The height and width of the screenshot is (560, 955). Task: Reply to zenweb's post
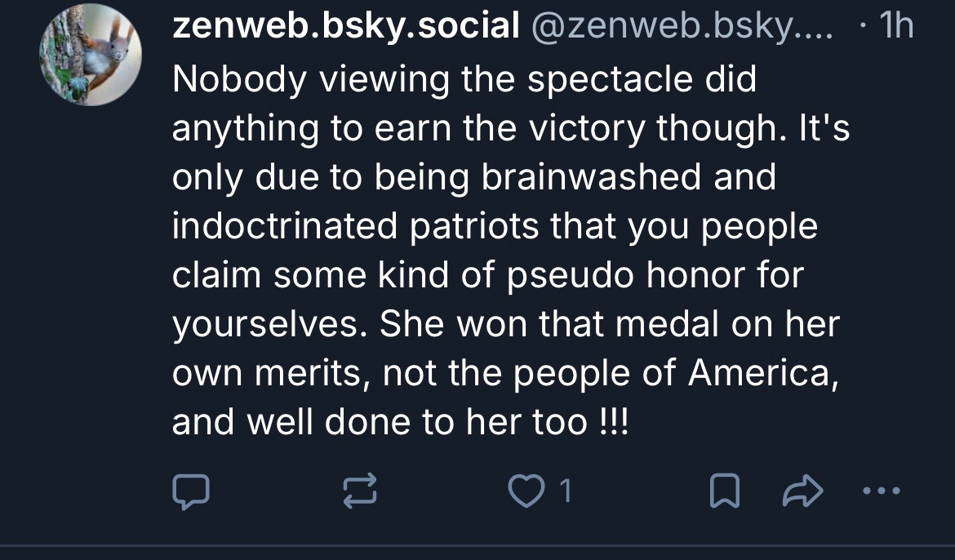coord(191,491)
